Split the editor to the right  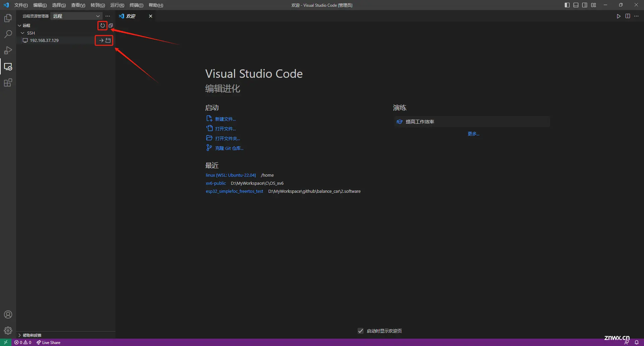628,16
